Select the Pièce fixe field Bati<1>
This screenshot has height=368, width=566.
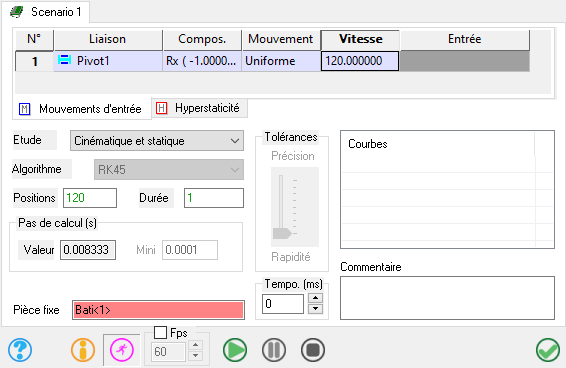(x=158, y=310)
